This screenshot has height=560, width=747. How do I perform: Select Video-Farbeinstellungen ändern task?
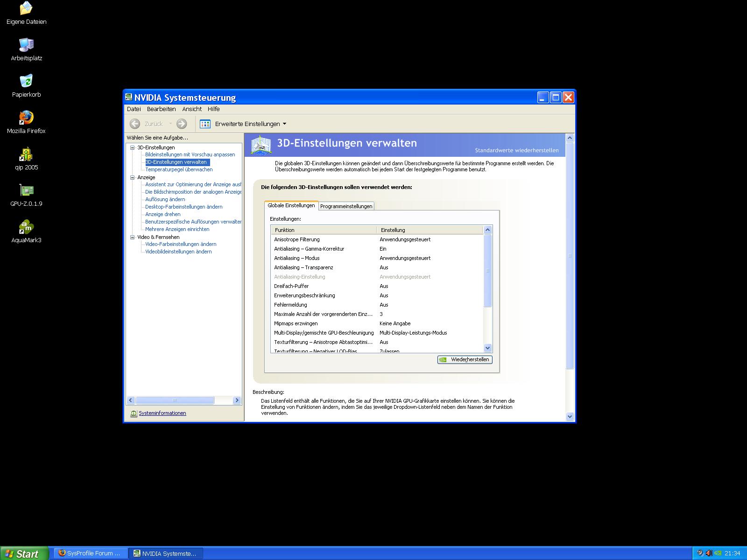(x=180, y=244)
